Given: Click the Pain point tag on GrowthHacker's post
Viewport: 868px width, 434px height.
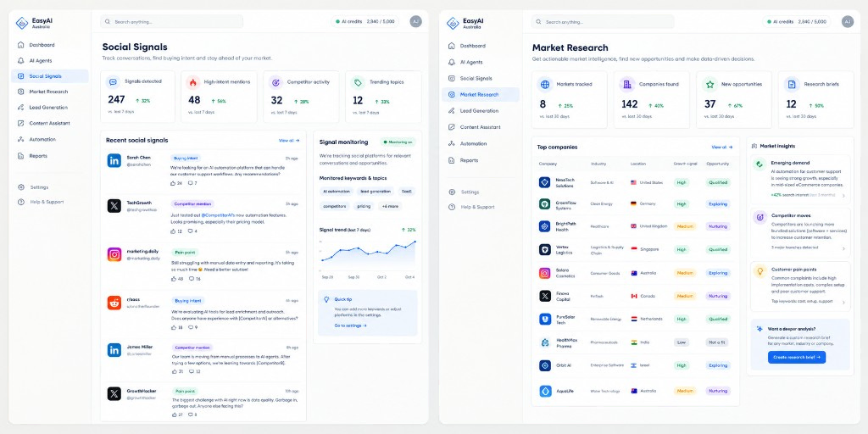Looking at the screenshot, I should (x=186, y=391).
